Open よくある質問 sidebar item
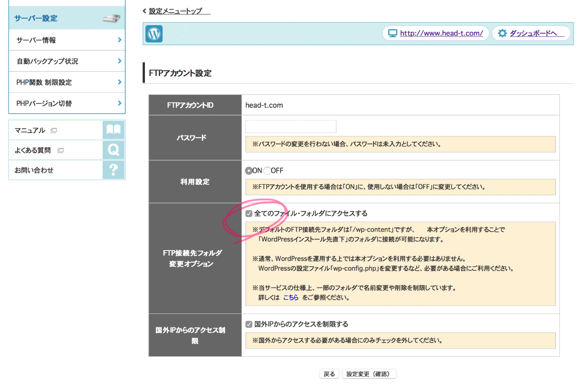The height and width of the screenshot is (392, 588). pos(67,150)
